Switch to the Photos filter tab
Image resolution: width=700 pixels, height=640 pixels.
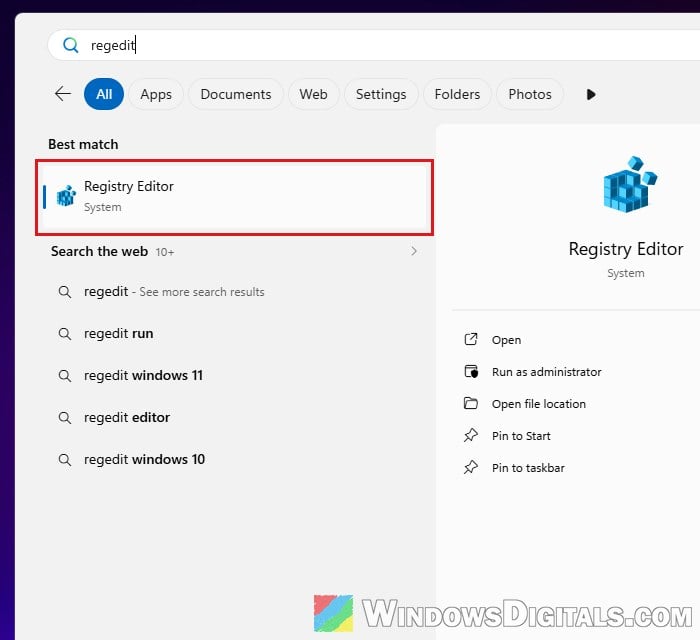pos(530,94)
